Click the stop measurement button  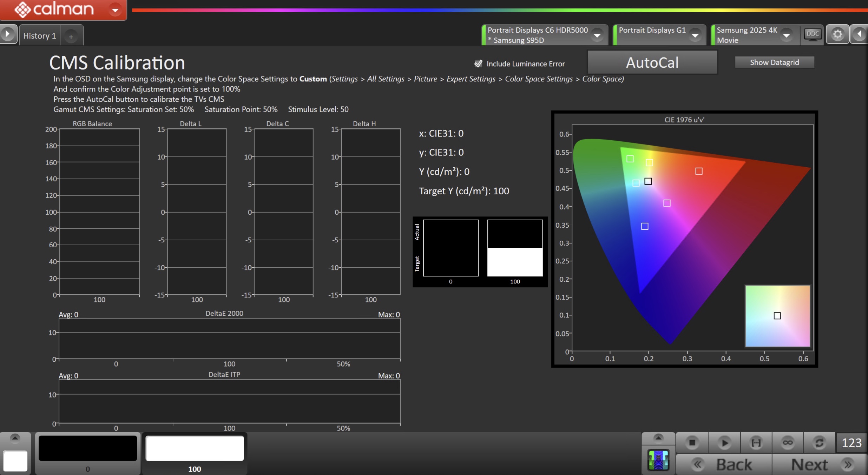click(x=692, y=443)
